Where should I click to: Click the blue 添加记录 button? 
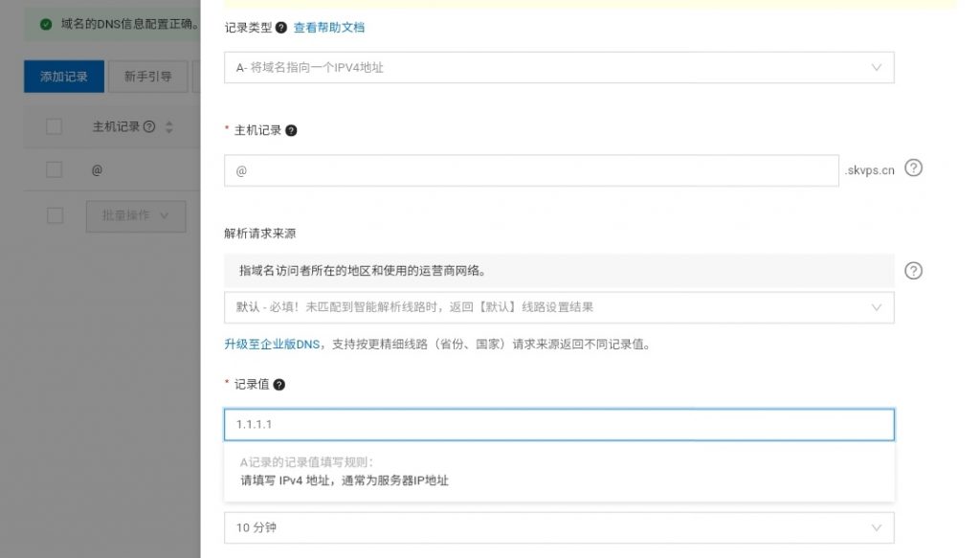pos(64,77)
